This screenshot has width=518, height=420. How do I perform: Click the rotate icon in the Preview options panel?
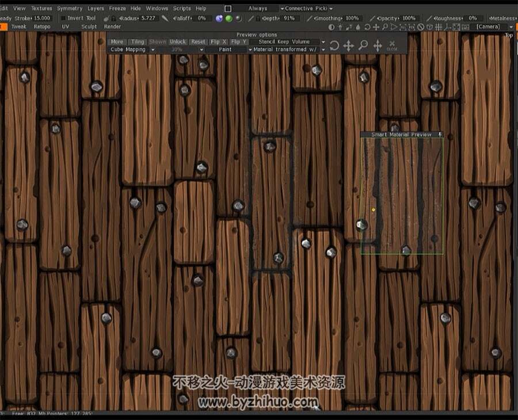click(334, 45)
